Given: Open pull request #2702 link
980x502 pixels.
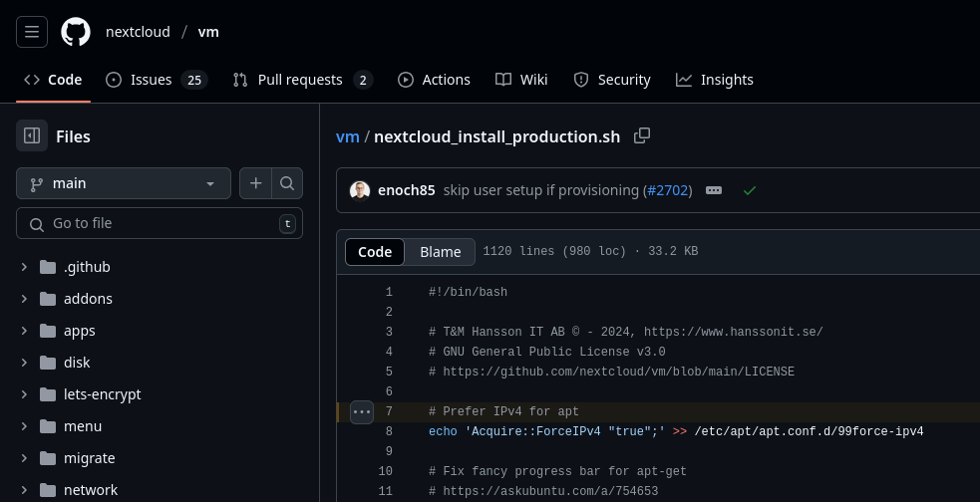Looking at the screenshot, I should coord(668,190).
